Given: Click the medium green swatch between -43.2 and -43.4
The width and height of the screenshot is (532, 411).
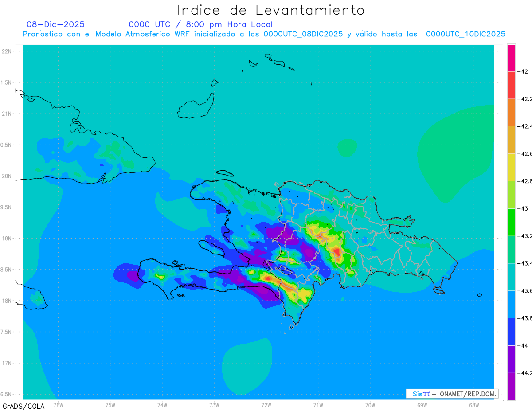Looking at the screenshot, I should tap(511, 250).
